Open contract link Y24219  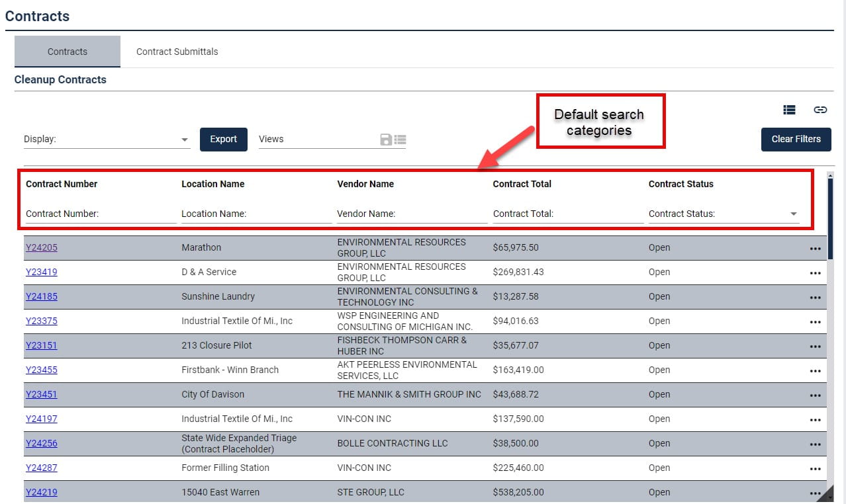click(x=42, y=492)
